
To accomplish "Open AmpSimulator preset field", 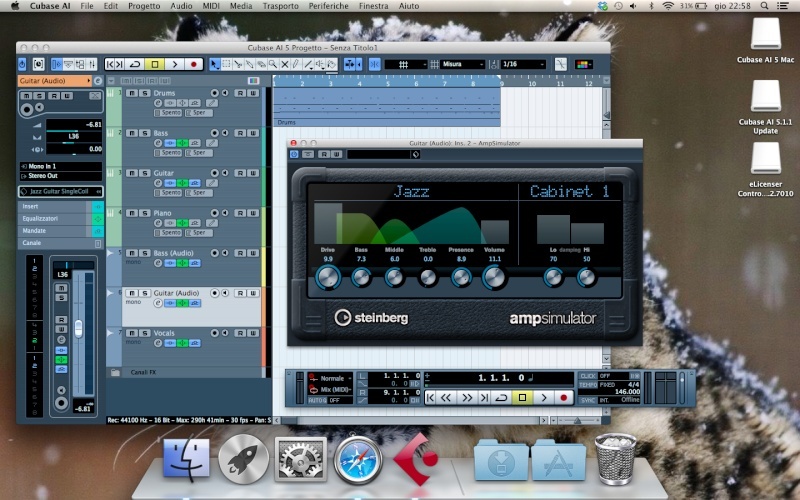I will tap(379, 154).
